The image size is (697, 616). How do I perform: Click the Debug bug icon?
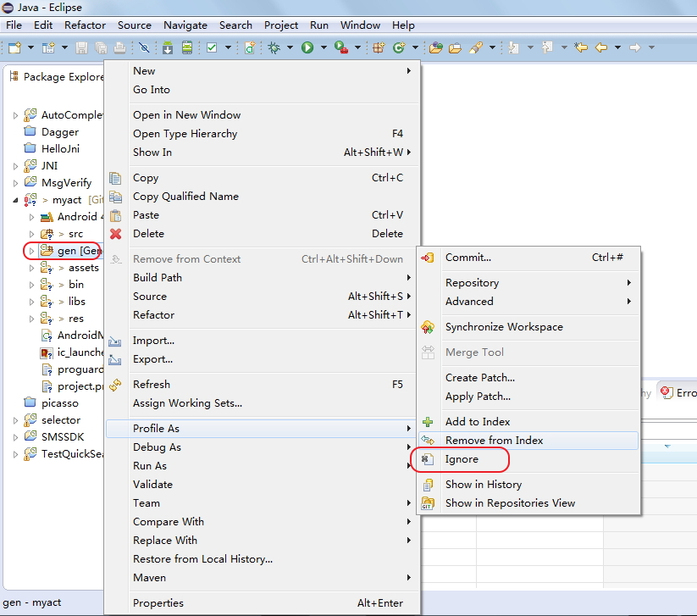point(274,47)
